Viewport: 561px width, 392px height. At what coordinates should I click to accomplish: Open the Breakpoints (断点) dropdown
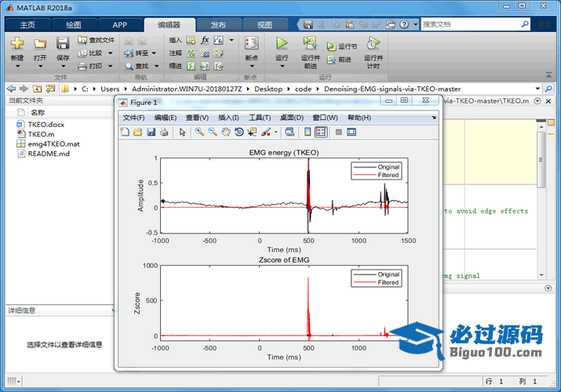[x=252, y=66]
